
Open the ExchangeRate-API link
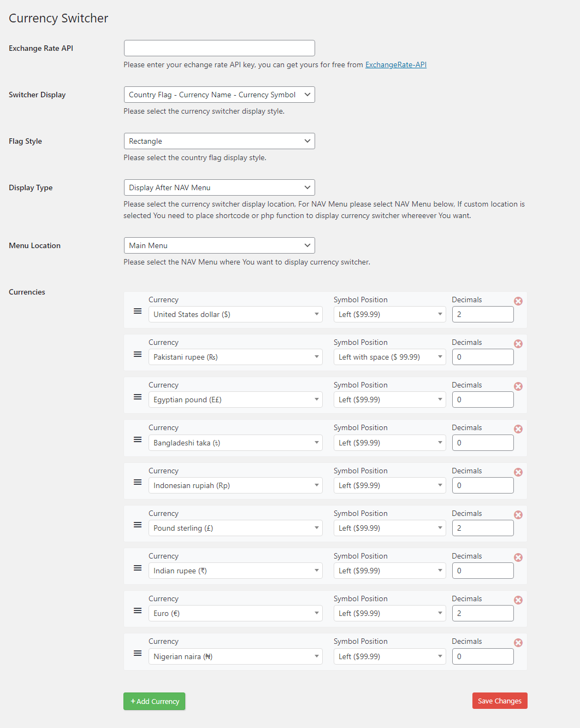(395, 64)
